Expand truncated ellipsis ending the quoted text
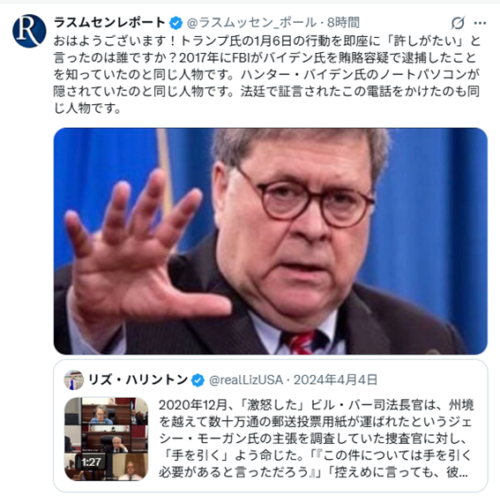The width and height of the screenshot is (500, 496). [463, 473]
